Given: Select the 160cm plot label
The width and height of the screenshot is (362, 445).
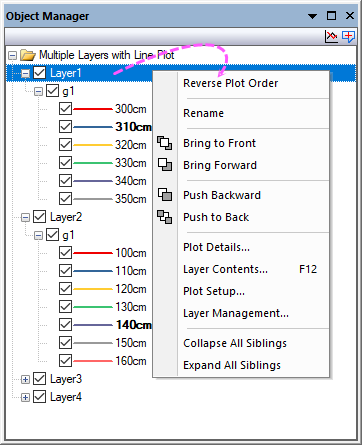Looking at the screenshot, I should point(131,361).
